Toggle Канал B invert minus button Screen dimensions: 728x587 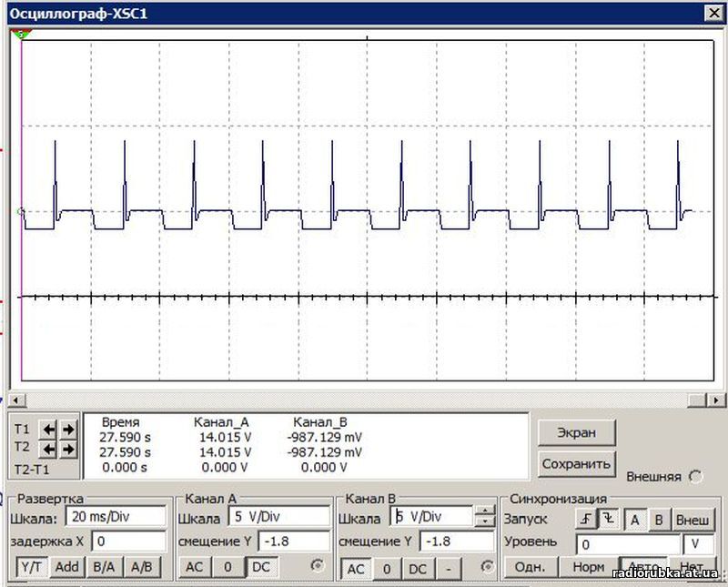coord(449,569)
